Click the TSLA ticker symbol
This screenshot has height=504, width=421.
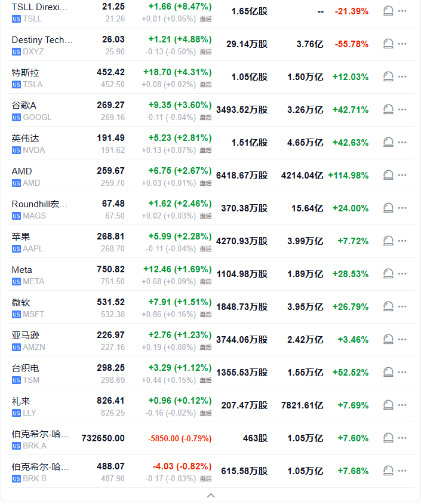[x=33, y=84]
